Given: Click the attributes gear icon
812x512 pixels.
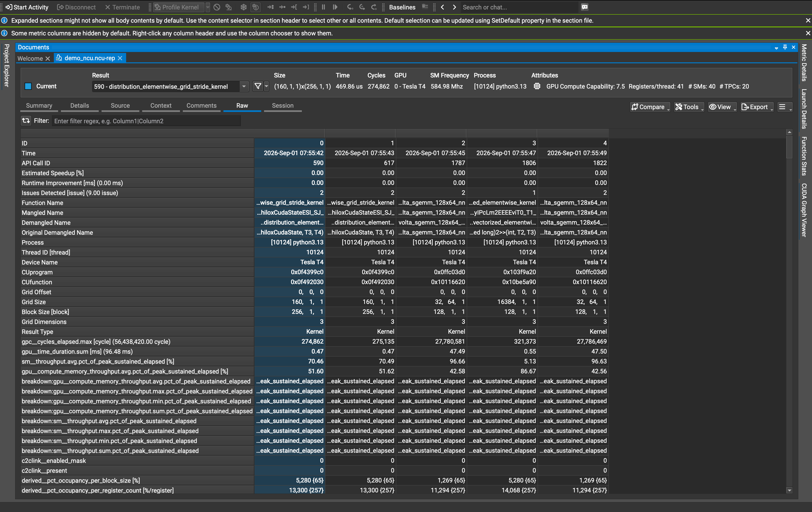Looking at the screenshot, I should point(537,86).
